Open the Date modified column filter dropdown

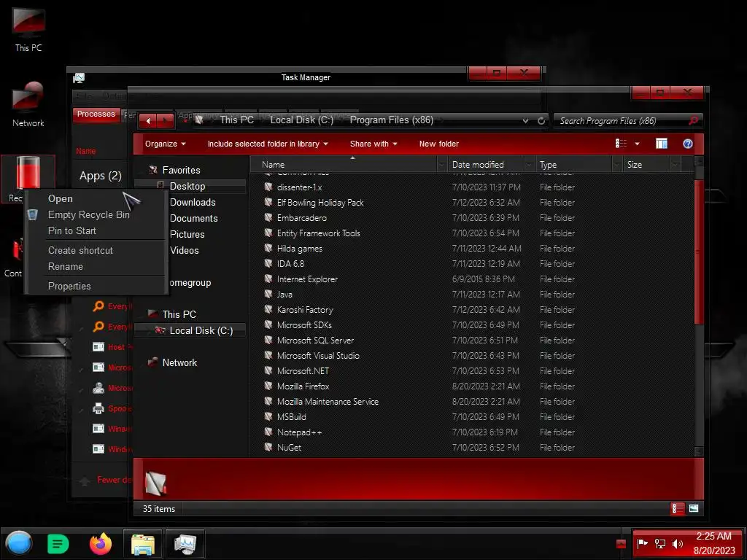pos(529,165)
